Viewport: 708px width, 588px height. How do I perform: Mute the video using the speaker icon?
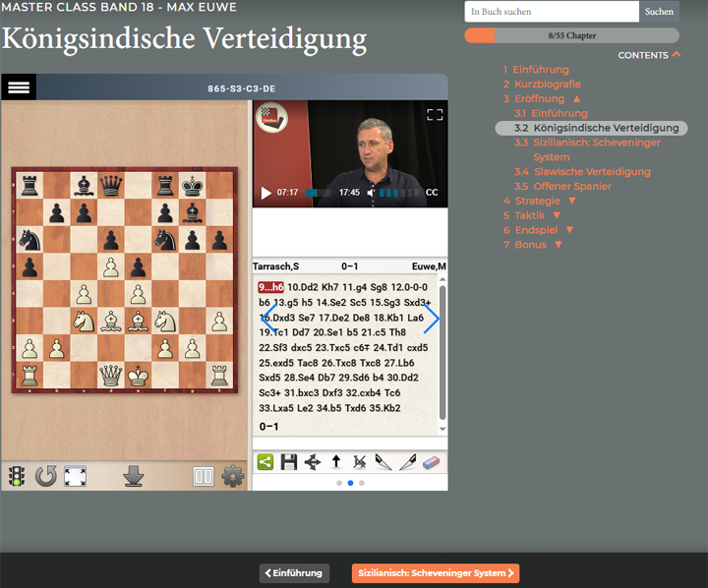point(372,193)
